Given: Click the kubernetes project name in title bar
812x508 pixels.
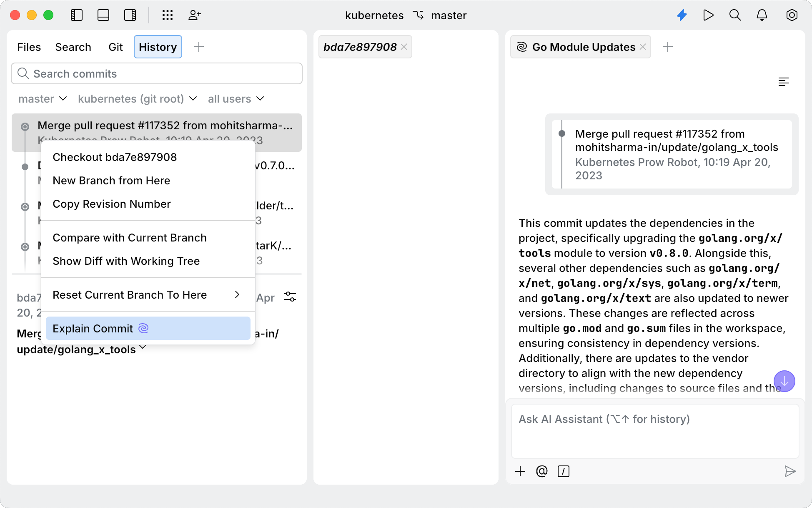Looking at the screenshot, I should coord(374,15).
